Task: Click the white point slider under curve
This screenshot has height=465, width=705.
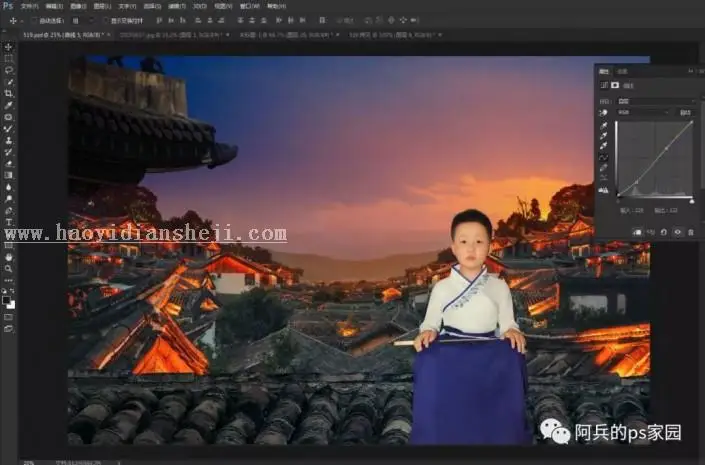Action: [692, 201]
